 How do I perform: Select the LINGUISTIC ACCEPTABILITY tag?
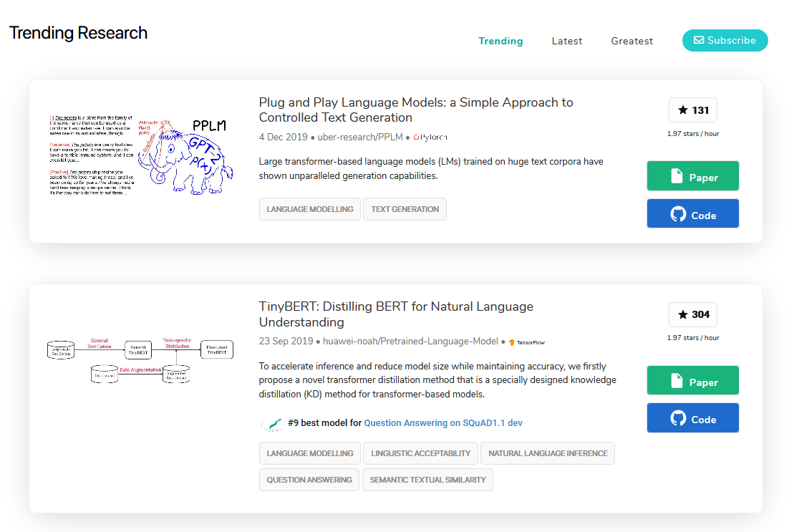tap(420, 453)
